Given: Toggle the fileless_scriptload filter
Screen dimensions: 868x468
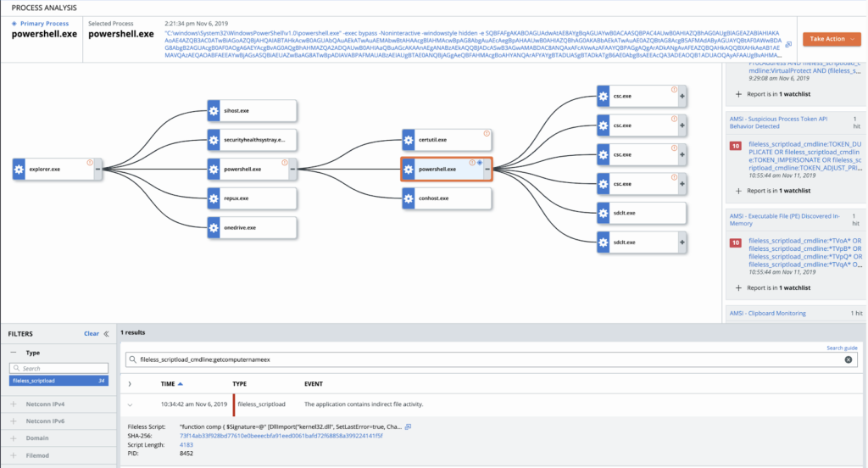Looking at the screenshot, I should click(x=58, y=381).
